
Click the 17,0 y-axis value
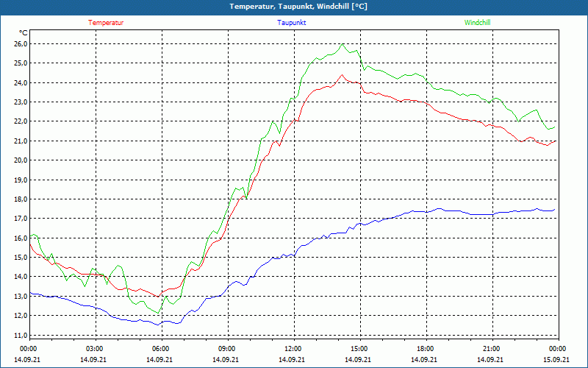point(21,219)
